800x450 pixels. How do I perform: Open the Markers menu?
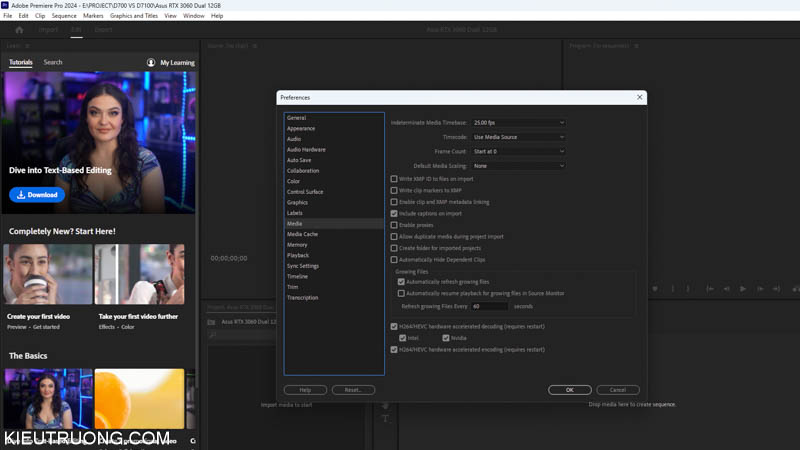click(93, 16)
